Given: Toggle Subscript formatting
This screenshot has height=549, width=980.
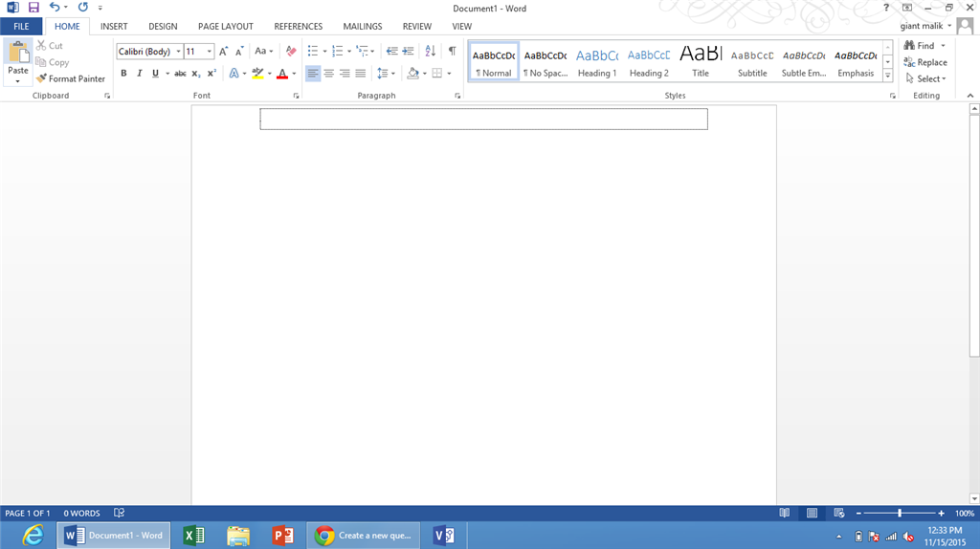Looking at the screenshot, I should coord(195,74).
